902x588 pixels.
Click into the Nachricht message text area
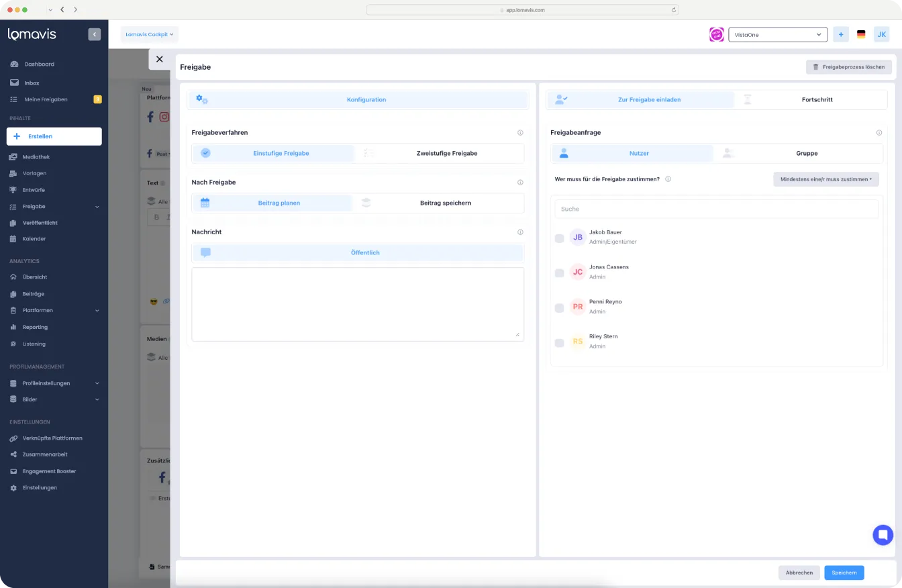(358, 304)
